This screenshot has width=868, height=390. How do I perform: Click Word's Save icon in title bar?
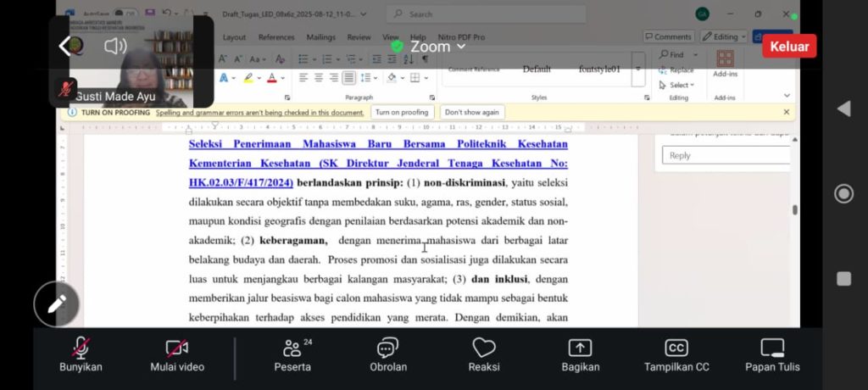[149, 13]
